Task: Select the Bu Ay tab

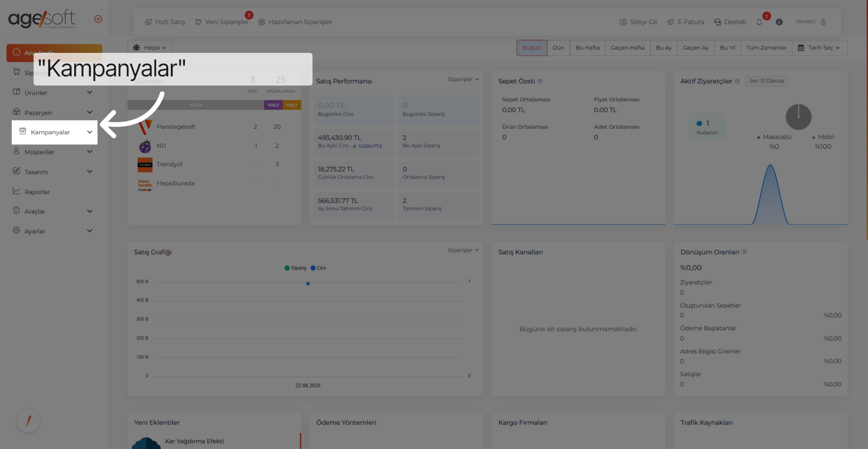Action: coord(664,47)
